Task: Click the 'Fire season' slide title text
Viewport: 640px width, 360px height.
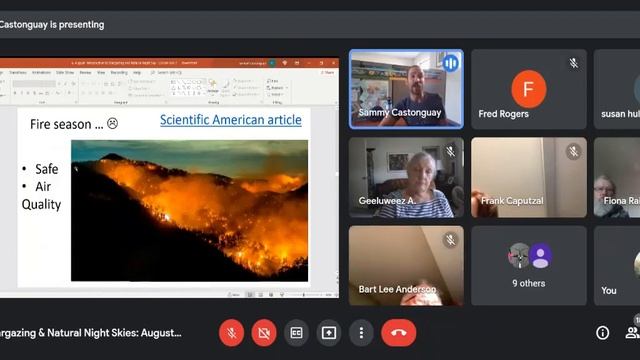Action: click(x=74, y=124)
